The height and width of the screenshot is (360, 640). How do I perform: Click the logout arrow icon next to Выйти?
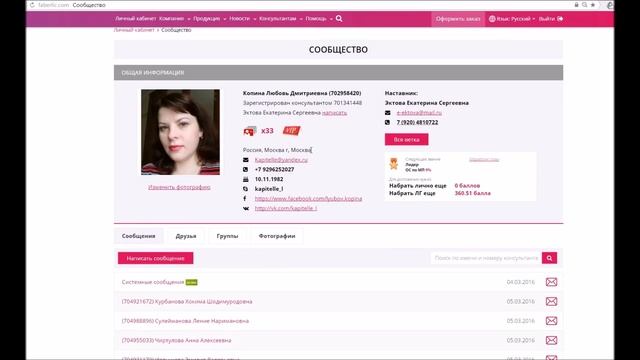tap(560, 19)
